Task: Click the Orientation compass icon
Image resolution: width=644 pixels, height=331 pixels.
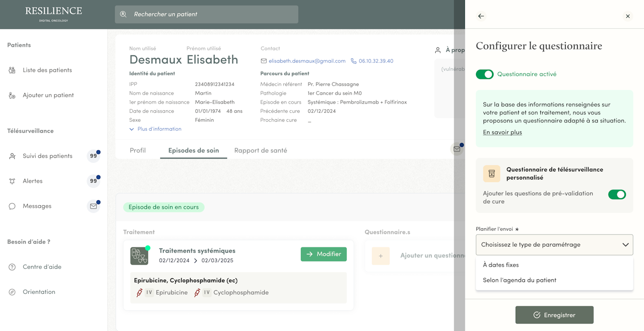Action: [x=12, y=292]
